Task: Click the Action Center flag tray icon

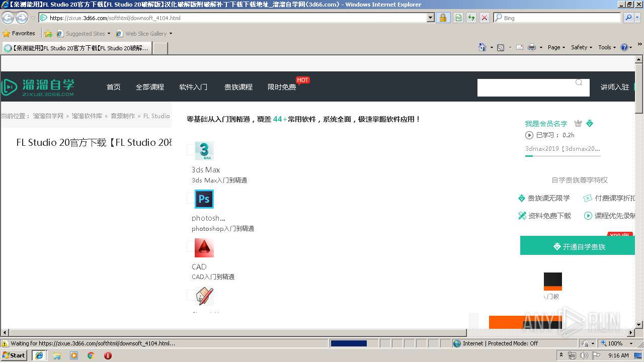Action: pos(595,355)
